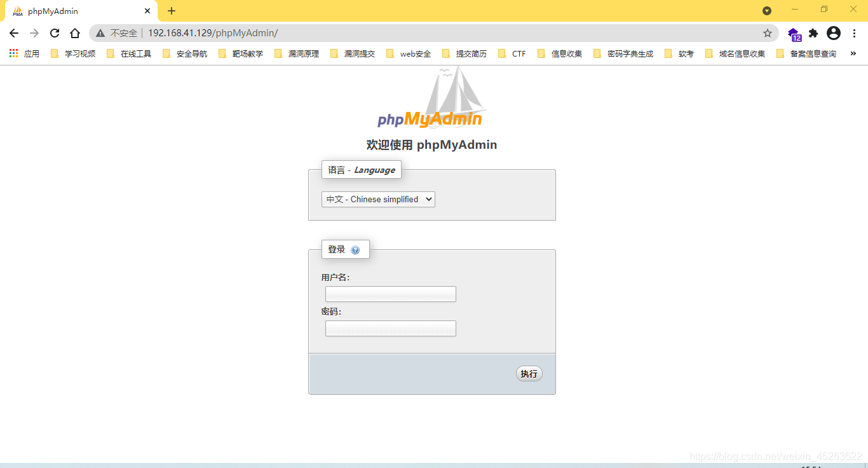
Task: Click the 欢迎使用 phpMyAdmin heading
Action: tap(431, 145)
